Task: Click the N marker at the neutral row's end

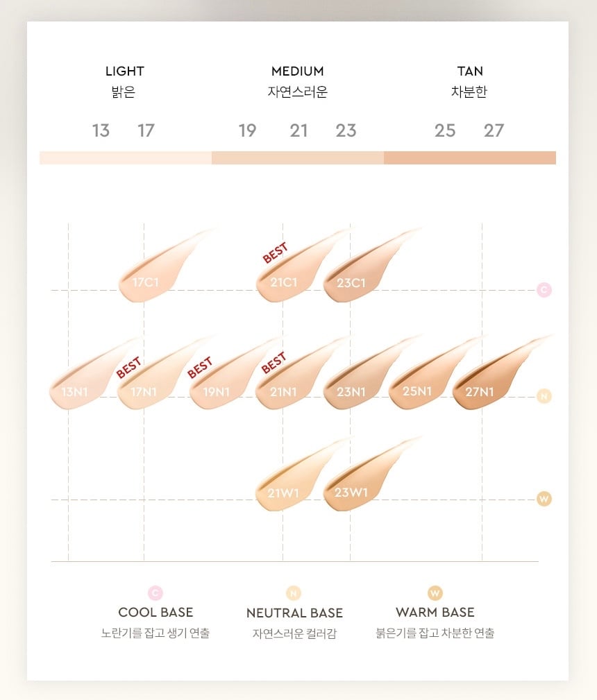Action: (544, 397)
